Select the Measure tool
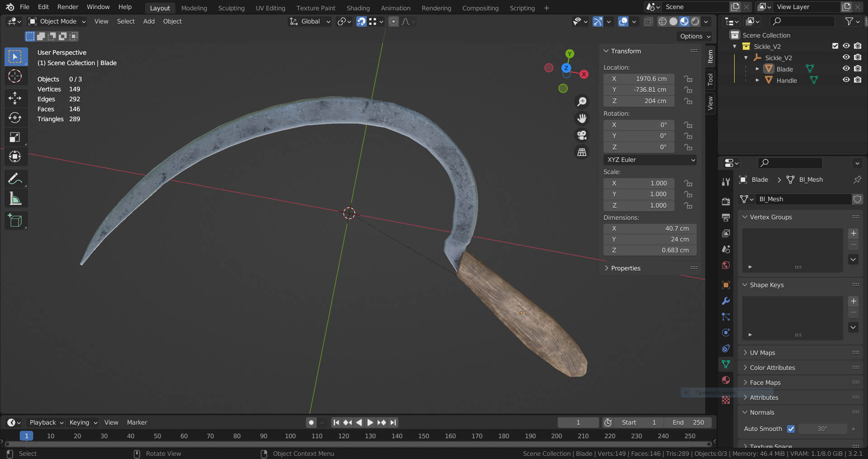 pyautogui.click(x=15, y=199)
